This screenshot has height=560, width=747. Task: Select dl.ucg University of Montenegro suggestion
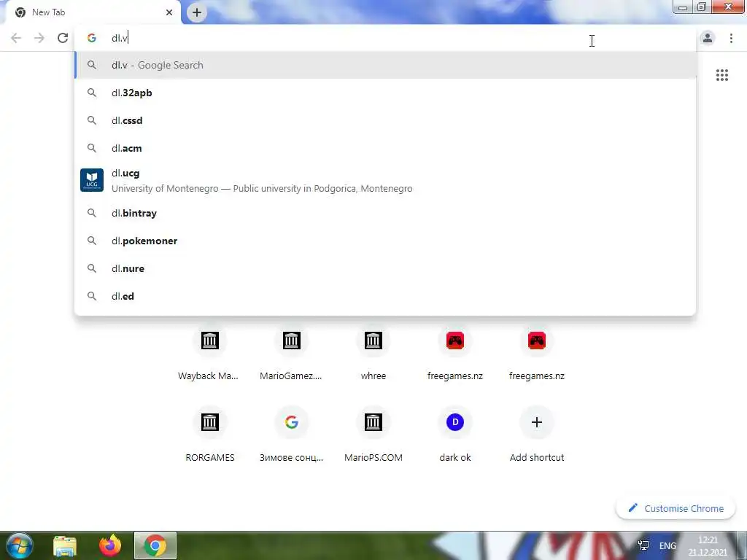point(385,181)
